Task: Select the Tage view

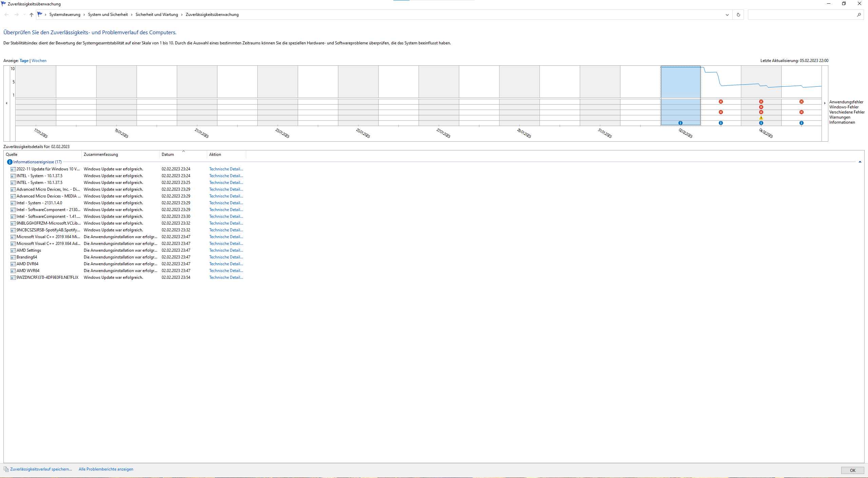Action: tap(24, 61)
